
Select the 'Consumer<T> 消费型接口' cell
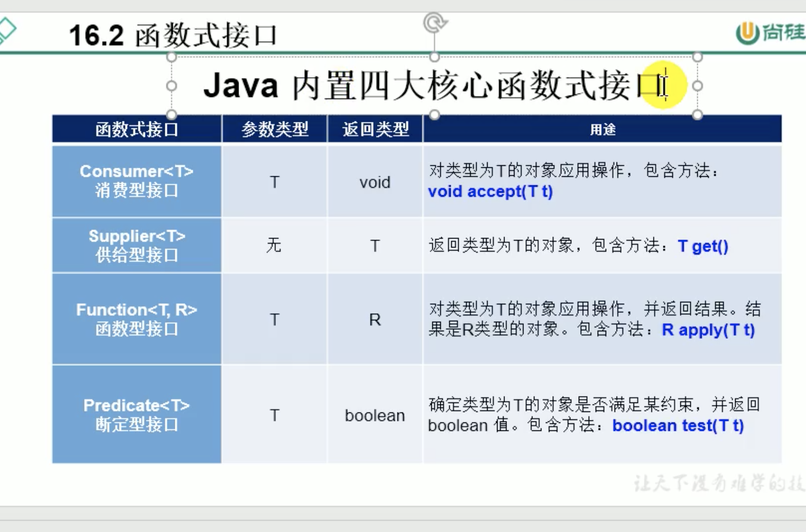[x=137, y=181]
